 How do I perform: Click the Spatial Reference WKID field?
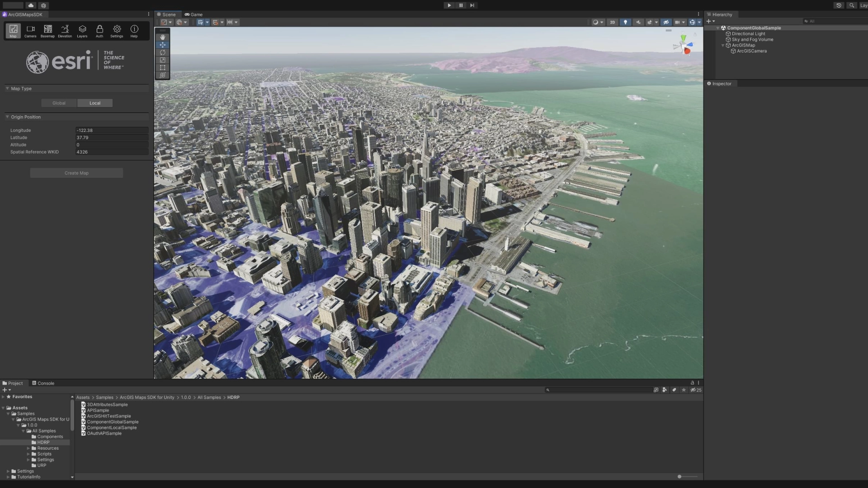(x=112, y=152)
